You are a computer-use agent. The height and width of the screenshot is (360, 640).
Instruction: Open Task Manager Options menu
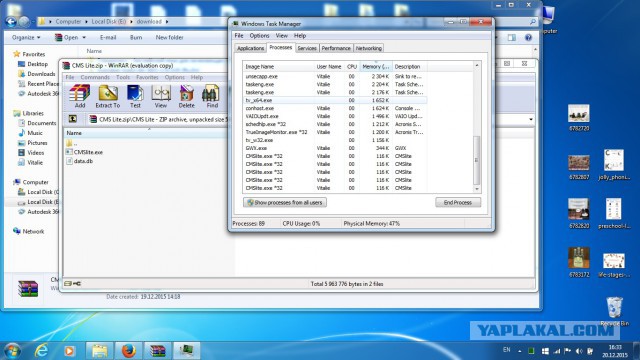(259, 36)
